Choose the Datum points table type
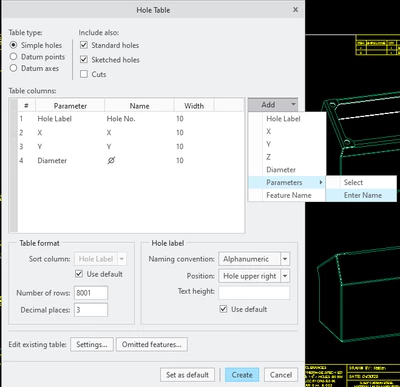 13,57
